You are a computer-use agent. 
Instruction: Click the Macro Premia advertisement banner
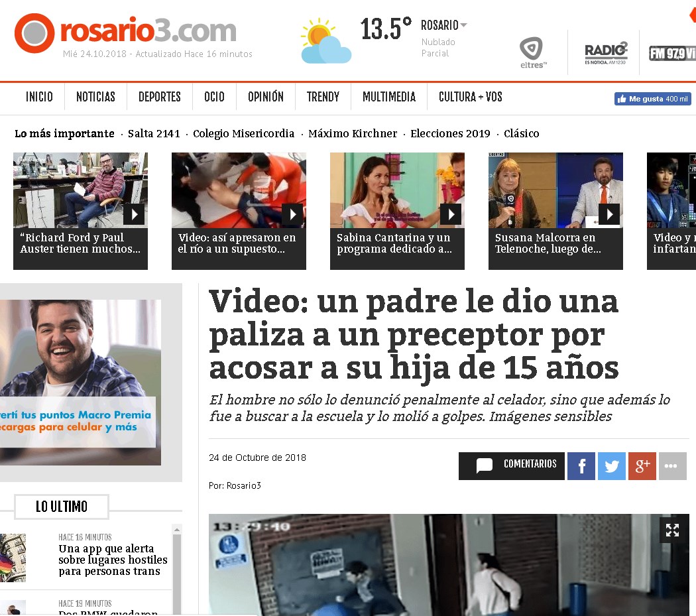pos(80,382)
